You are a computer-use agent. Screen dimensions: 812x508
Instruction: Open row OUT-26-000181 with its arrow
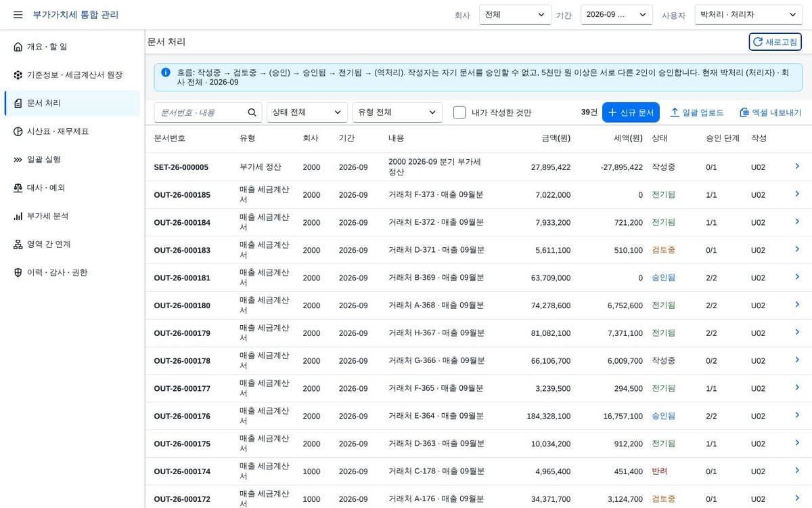coord(797,277)
